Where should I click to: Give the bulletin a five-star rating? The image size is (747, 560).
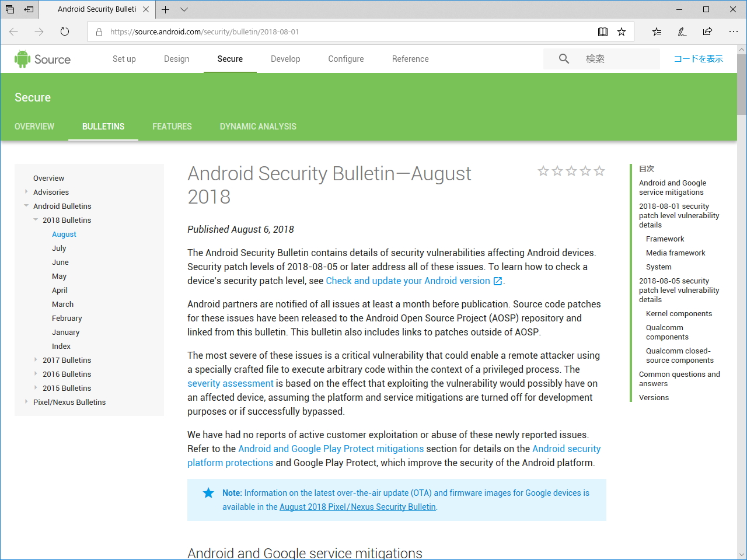(599, 171)
